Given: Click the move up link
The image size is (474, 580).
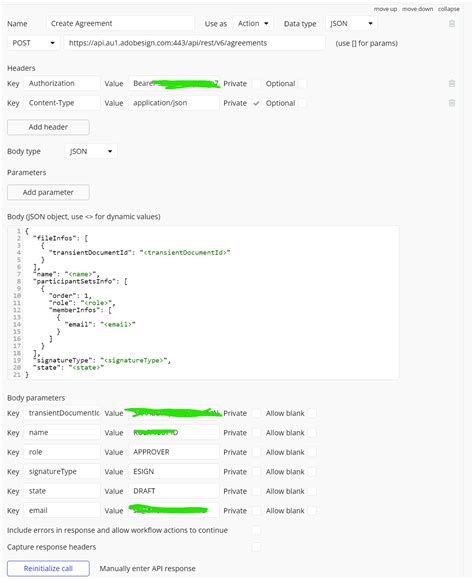Looking at the screenshot, I should pyautogui.click(x=385, y=9).
